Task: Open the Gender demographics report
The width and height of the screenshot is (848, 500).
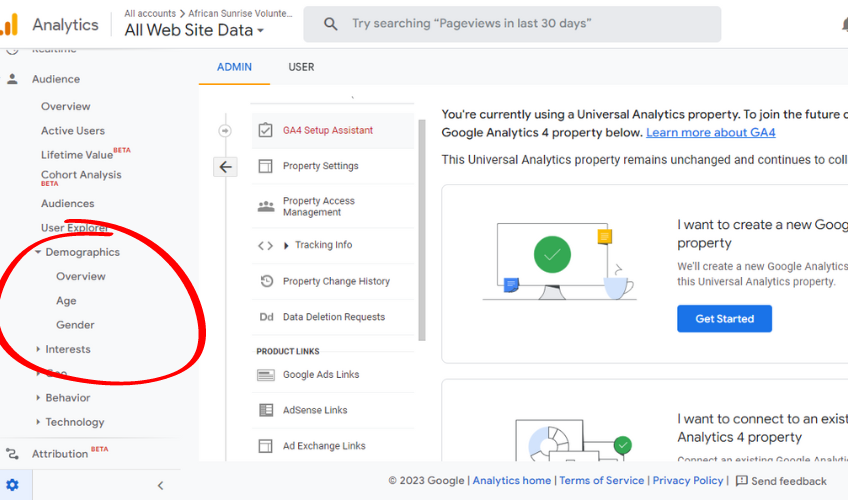Action: click(x=75, y=325)
